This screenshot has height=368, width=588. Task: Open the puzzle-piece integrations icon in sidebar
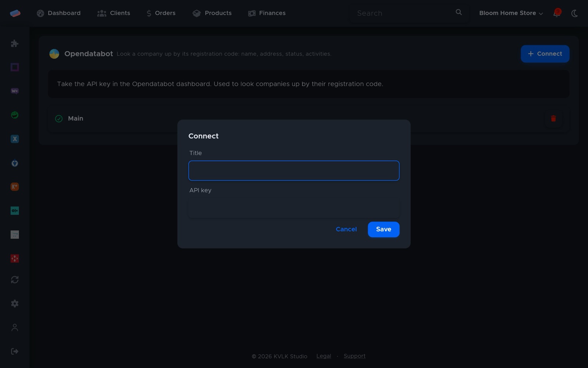[15, 43]
